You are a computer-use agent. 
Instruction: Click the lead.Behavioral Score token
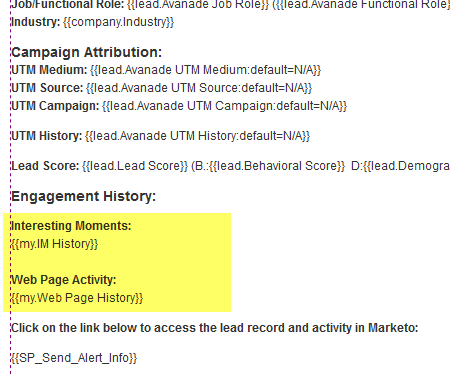[277, 166]
